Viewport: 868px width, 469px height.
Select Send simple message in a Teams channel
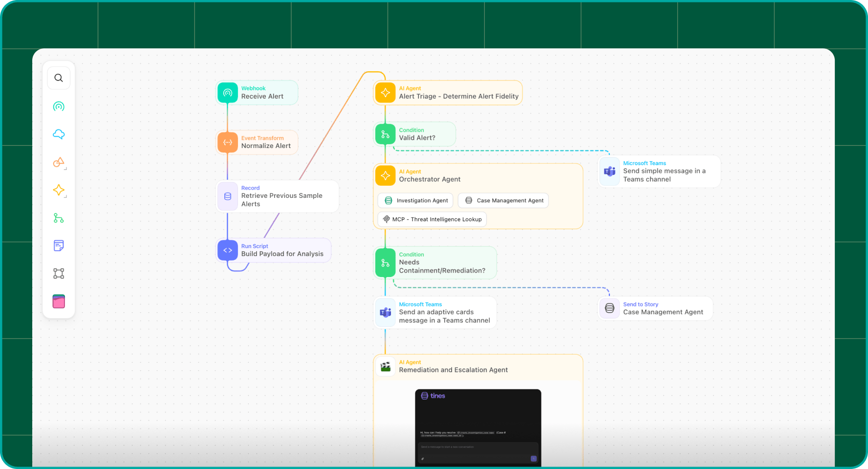[665, 175]
